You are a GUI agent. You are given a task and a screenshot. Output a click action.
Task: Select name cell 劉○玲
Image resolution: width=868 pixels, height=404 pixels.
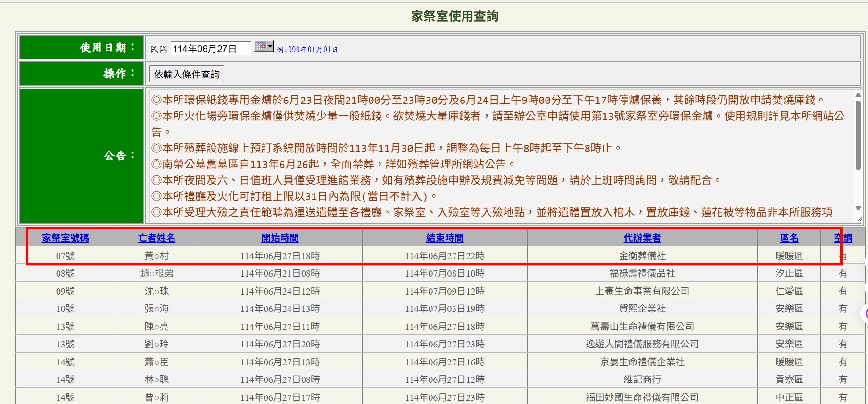tap(157, 344)
